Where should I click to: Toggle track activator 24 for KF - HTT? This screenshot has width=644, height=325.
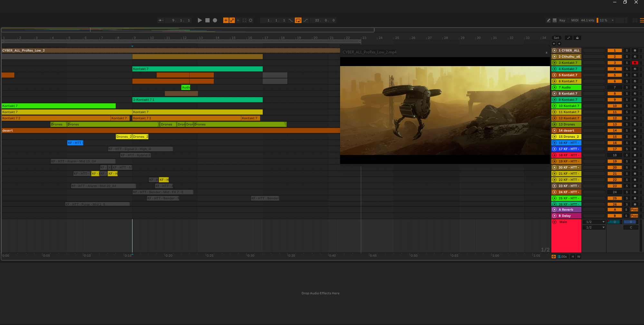pos(615,192)
